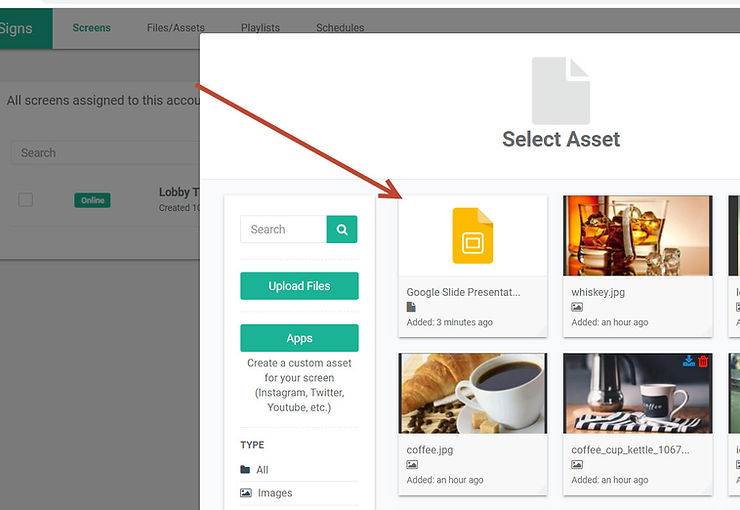Click the download icon on coffee_cup_kettle thumbnail
The image size is (740, 510).
[689, 362]
